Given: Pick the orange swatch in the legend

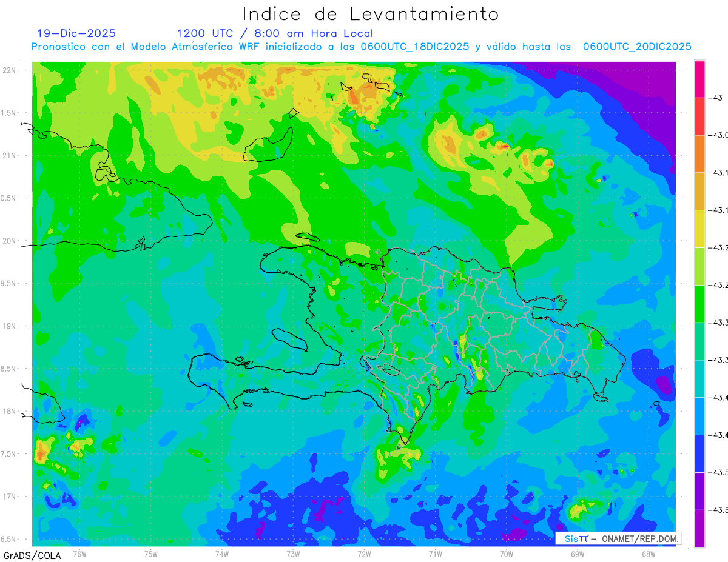Looking at the screenshot, I should coord(699,154).
